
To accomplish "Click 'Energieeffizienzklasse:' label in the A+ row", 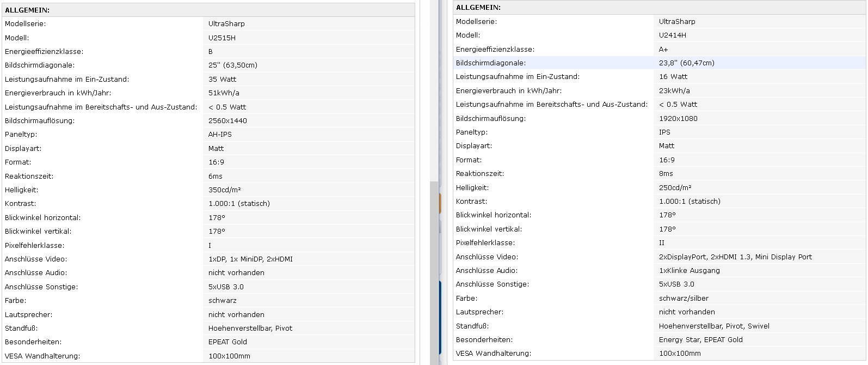I will pos(495,49).
